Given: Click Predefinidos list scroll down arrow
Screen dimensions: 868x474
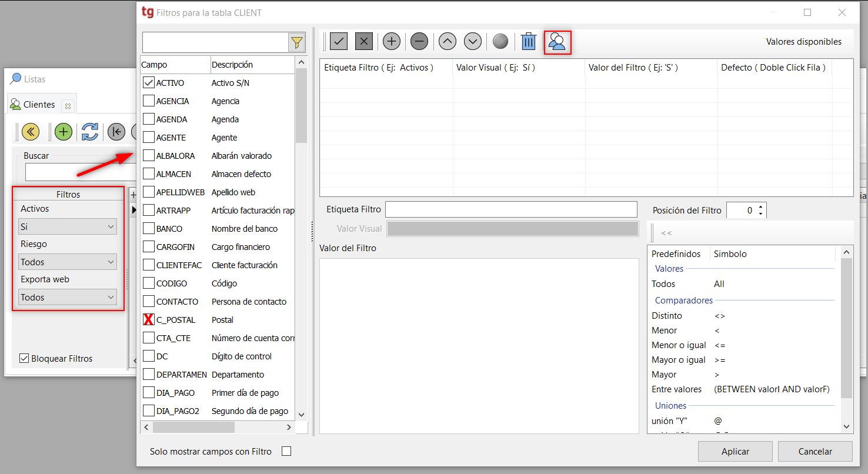Looking at the screenshot, I should (847, 426).
